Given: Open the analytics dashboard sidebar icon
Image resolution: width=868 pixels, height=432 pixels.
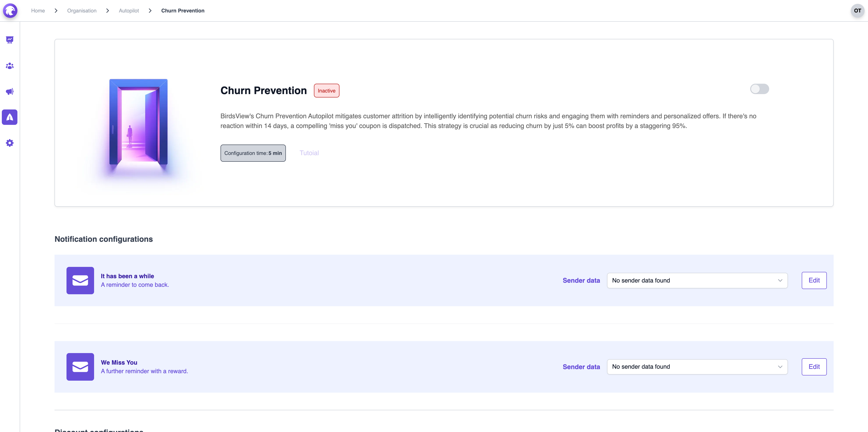Looking at the screenshot, I should (10, 40).
